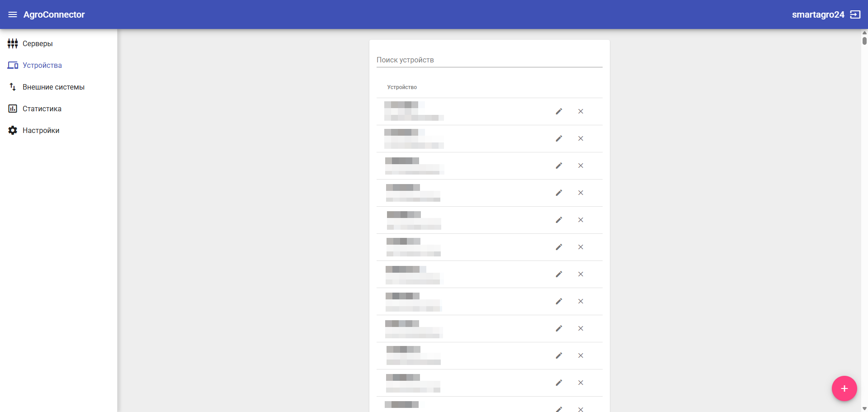Open the Серверы section
The image size is (868, 412).
coord(38,43)
